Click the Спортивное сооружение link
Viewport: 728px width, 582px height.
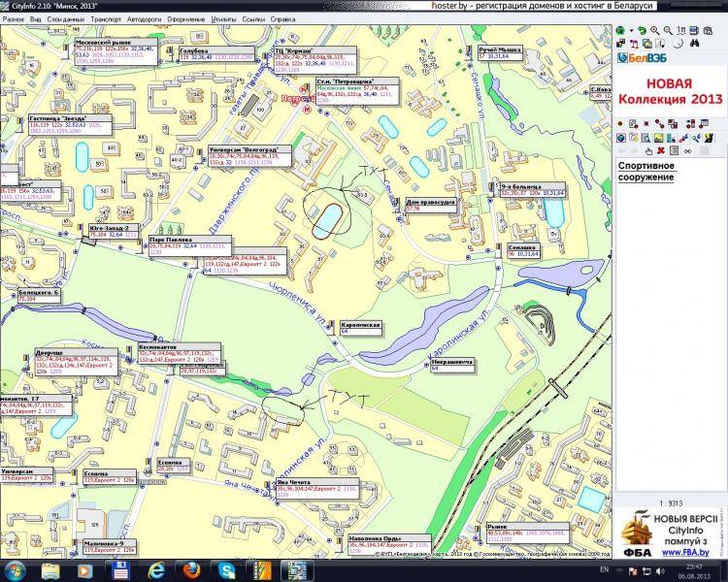[x=646, y=172]
